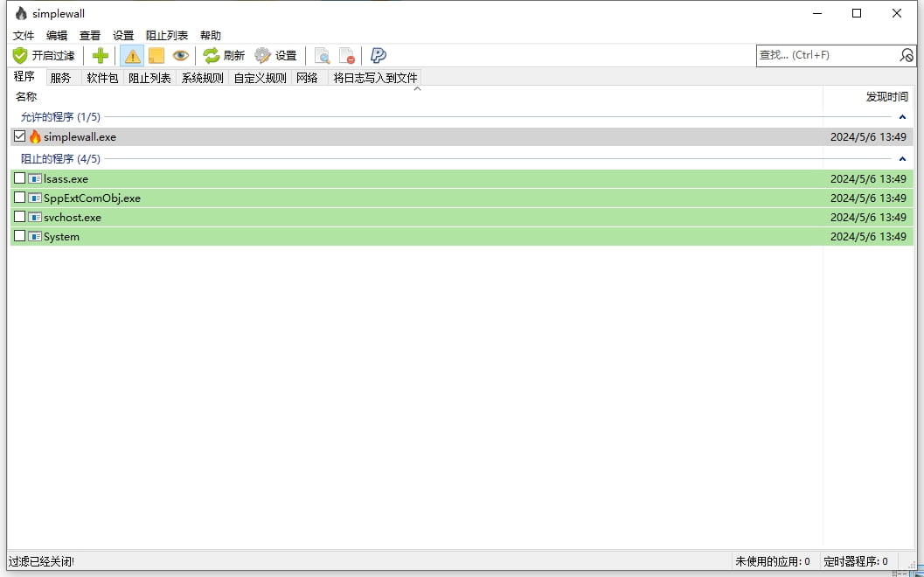Open the 阻止列表 menu in menu bar
This screenshot has width=924, height=577.
167,35
